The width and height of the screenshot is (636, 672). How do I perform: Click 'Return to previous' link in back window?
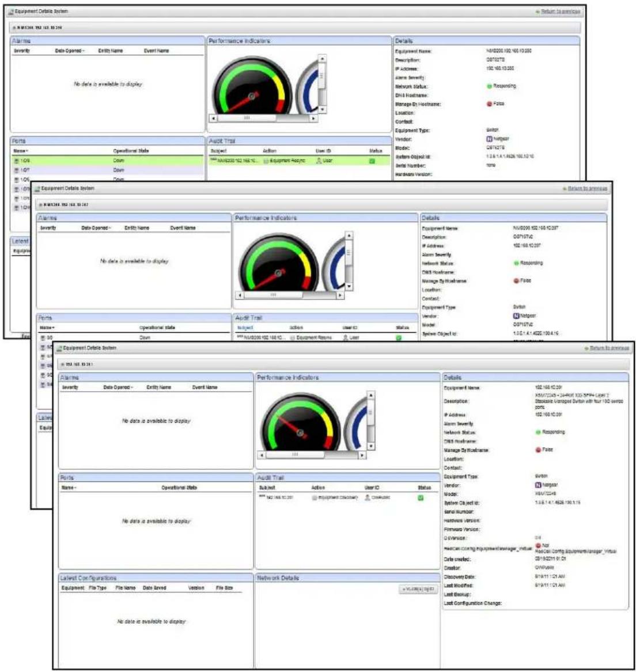tap(561, 12)
